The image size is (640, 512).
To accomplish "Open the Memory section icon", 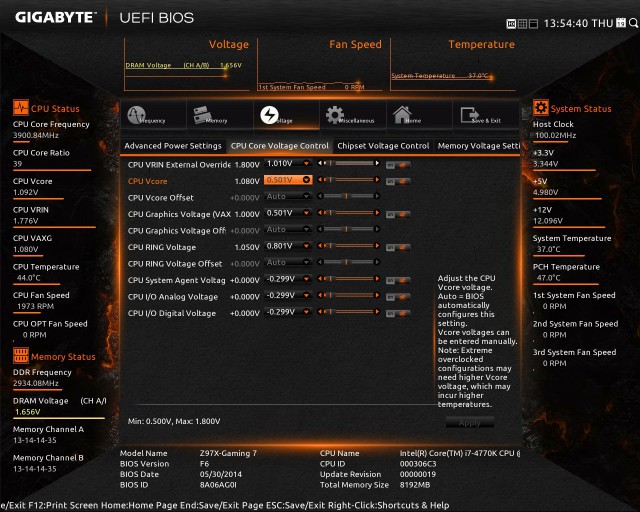I will pyautogui.click(x=202, y=114).
